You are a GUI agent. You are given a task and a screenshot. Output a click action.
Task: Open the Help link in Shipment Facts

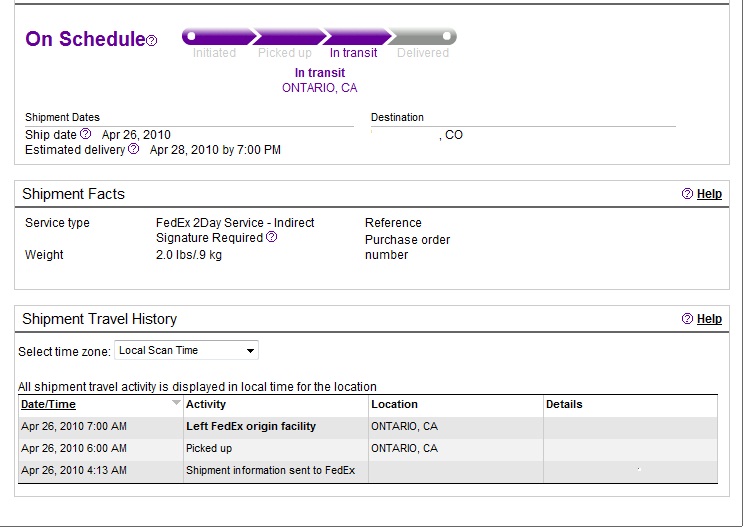(709, 194)
